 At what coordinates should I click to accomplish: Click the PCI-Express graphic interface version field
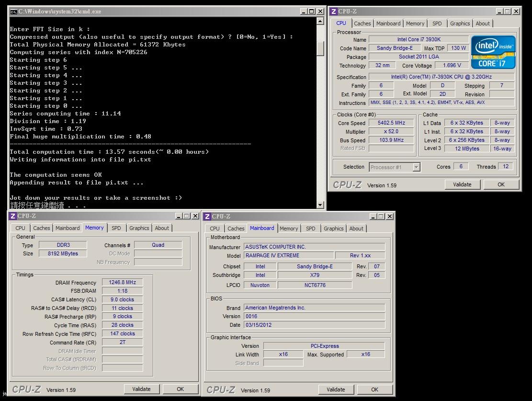[x=324, y=346]
